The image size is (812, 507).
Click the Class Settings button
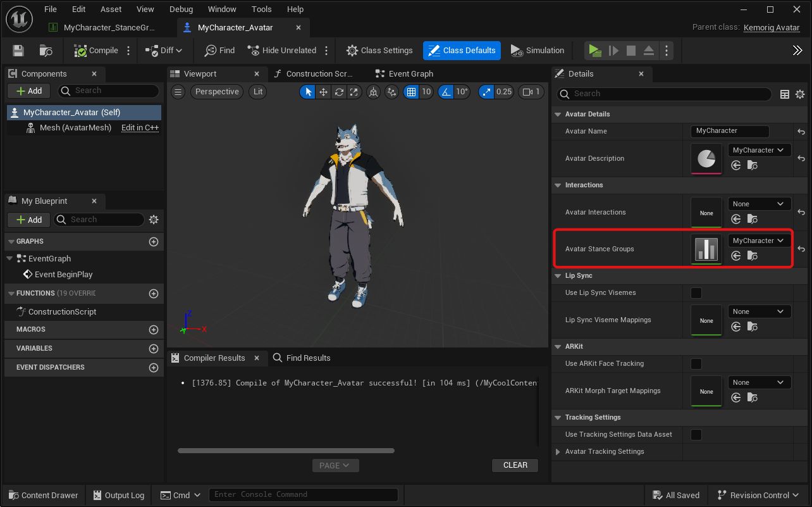(379, 51)
